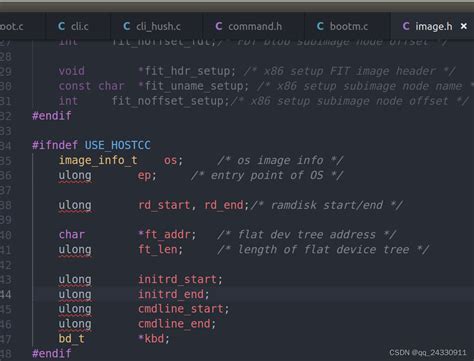474x361 pixels.
Task: Close the image.h tab
Action: point(464,26)
